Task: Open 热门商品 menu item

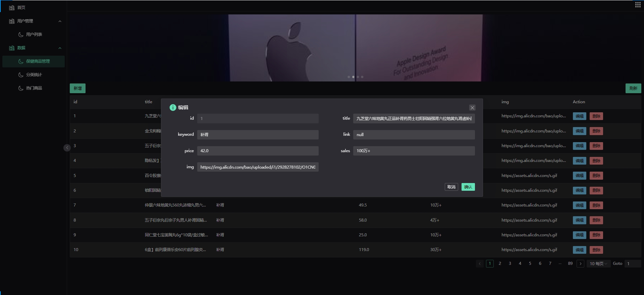Action: pos(34,88)
